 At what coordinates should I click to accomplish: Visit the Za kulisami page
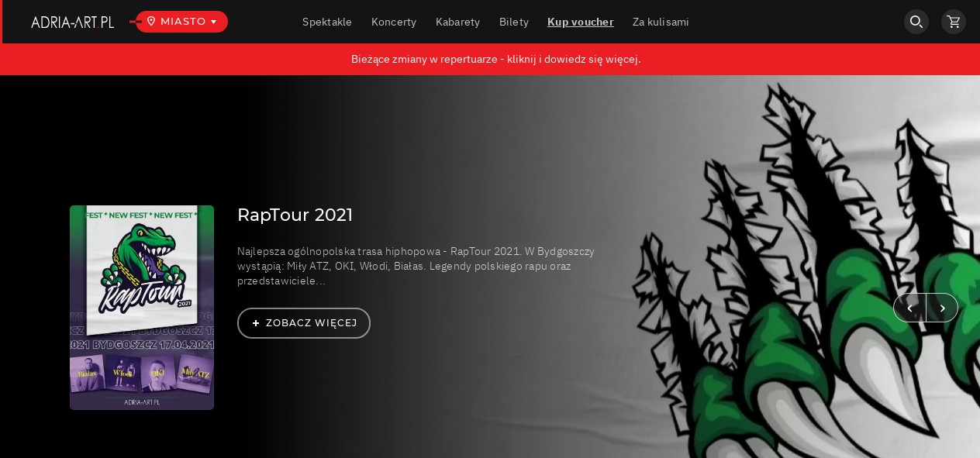click(x=661, y=22)
